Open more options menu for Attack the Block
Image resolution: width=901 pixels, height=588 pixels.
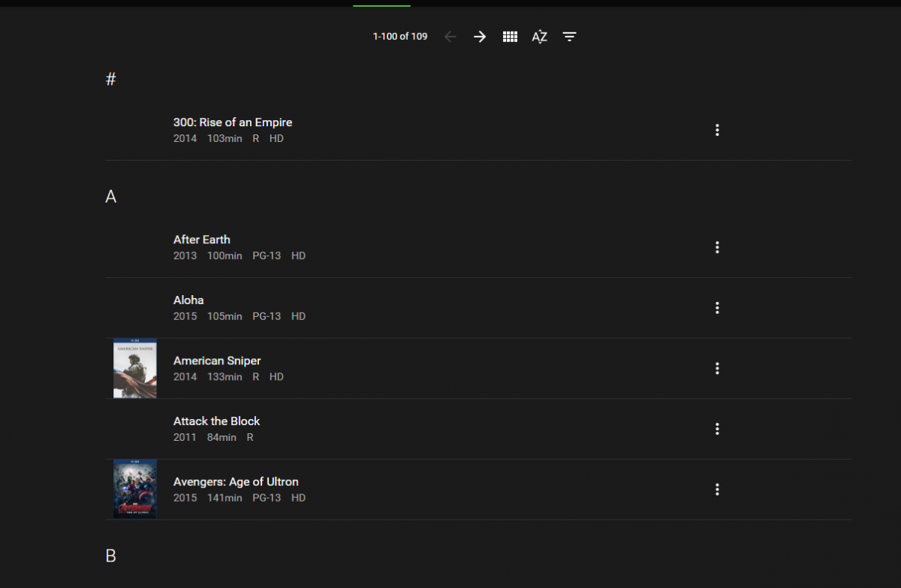[x=717, y=429]
